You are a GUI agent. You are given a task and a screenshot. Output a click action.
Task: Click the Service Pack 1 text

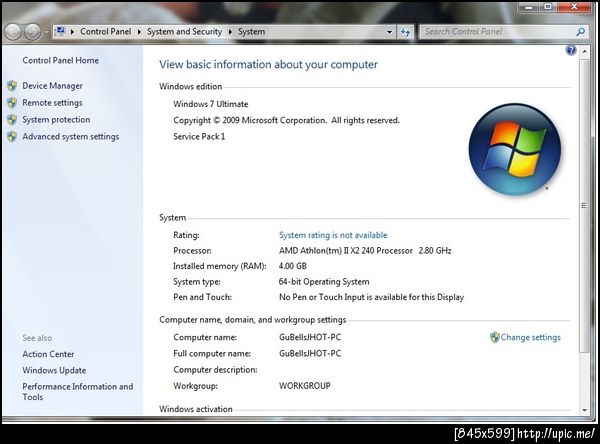[x=199, y=136]
